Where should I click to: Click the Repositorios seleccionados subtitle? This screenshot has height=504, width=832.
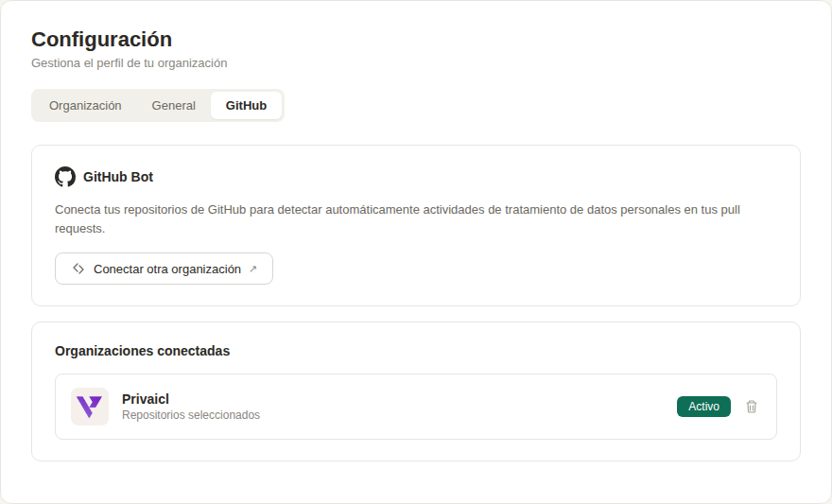191,415
